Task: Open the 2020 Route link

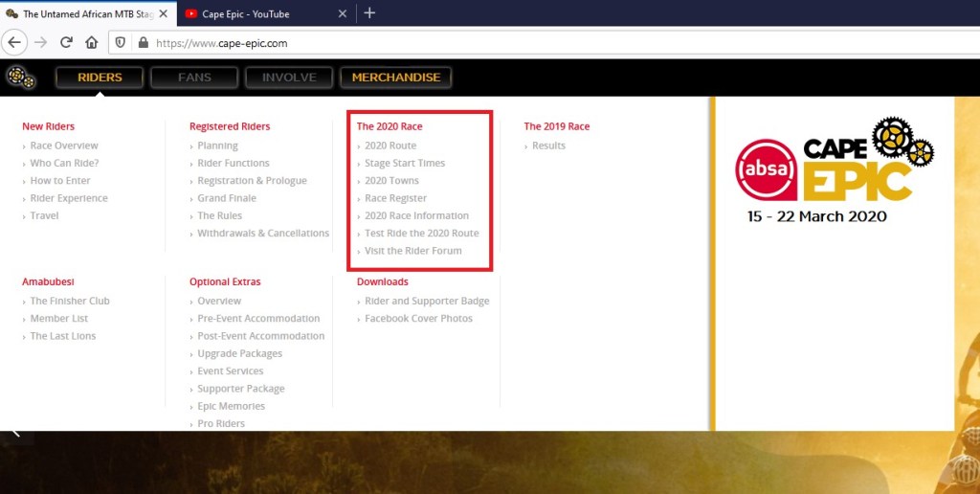Action: coord(390,146)
